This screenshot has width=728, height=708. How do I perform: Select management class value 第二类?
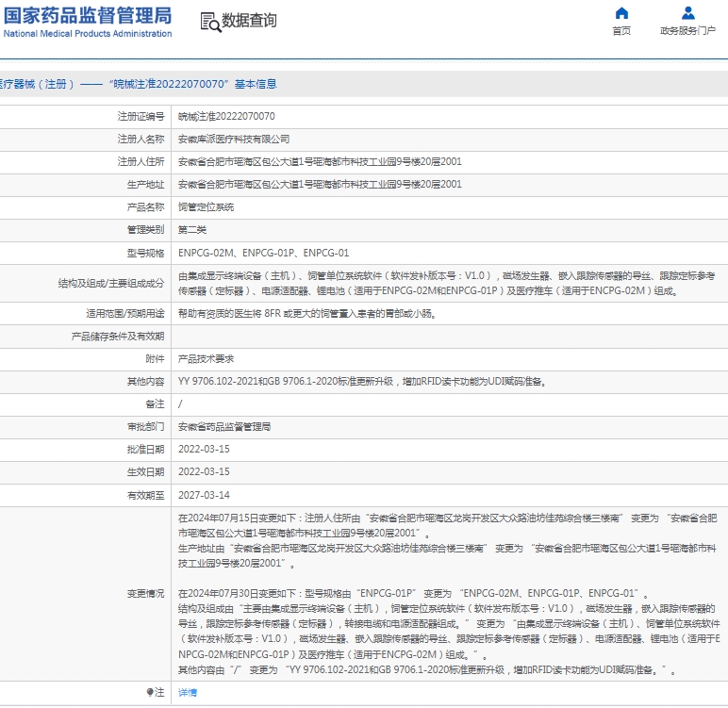[192, 229]
